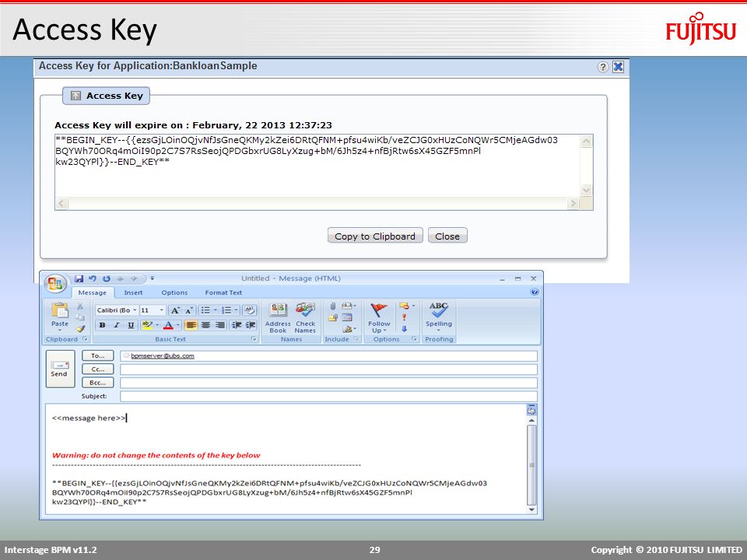The image size is (747, 560).
Task: Click Outlook help icon on ribbon right
Action: coord(534,292)
